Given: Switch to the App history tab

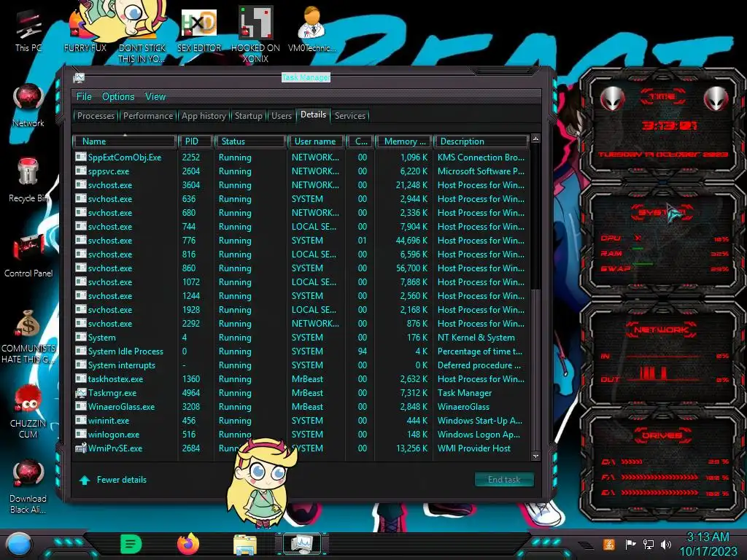Looking at the screenshot, I should coord(204,116).
